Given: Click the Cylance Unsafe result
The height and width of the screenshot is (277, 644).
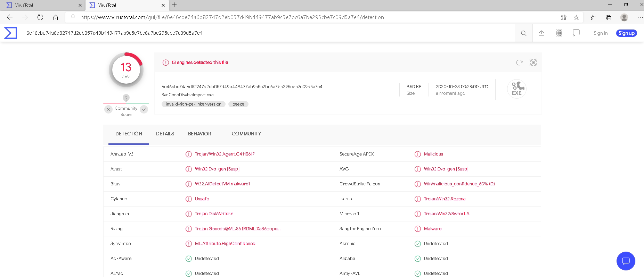Looking at the screenshot, I should click(202, 199).
